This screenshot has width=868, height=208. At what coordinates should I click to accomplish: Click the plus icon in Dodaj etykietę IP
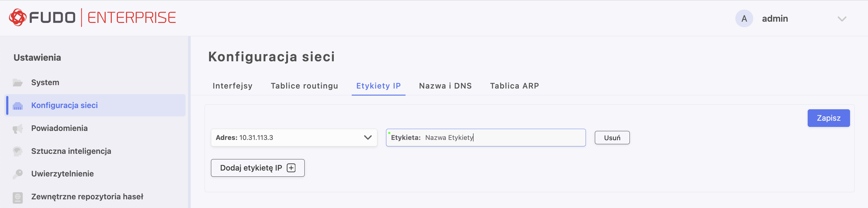coord(291,168)
